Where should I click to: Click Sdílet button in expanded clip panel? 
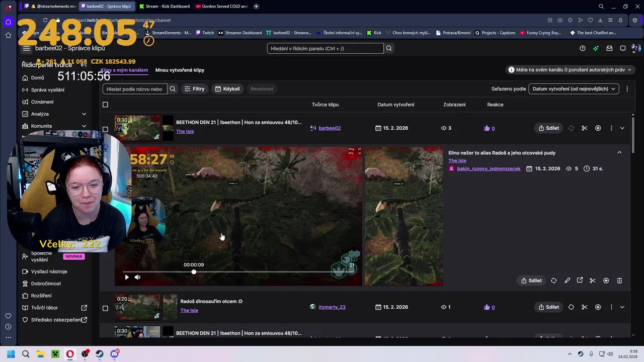click(x=531, y=281)
